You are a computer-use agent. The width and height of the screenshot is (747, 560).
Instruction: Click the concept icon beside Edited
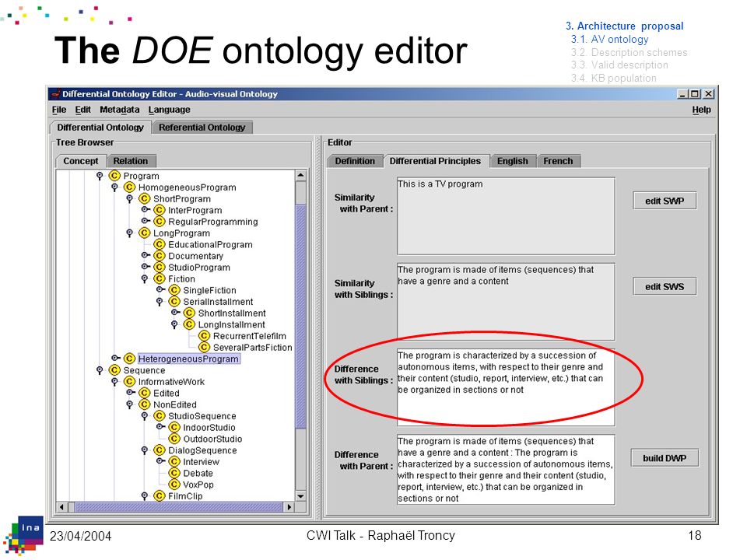click(145, 393)
